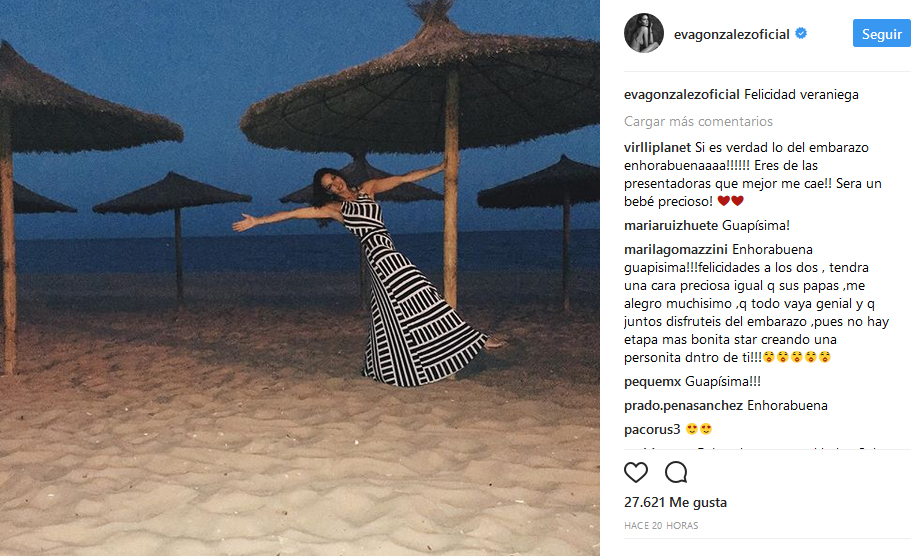View the 27.621 Me gusta likes list
917x556 pixels.
click(x=675, y=502)
